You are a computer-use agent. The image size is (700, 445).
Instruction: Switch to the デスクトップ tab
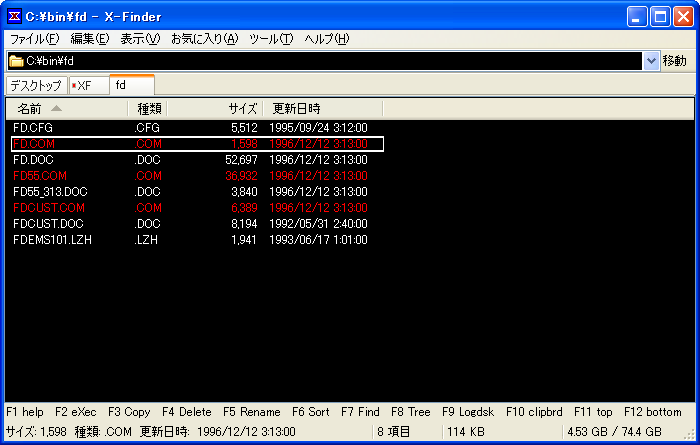[x=36, y=85]
